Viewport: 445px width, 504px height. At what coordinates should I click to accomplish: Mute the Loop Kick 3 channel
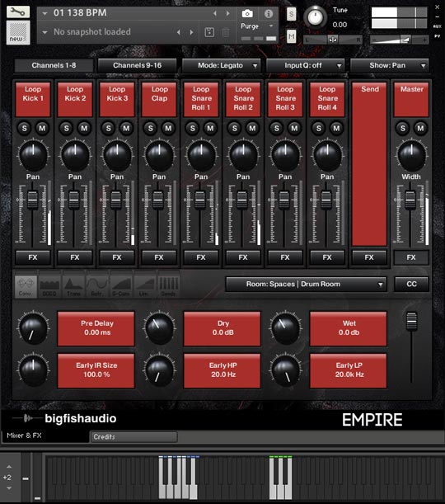[126, 128]
